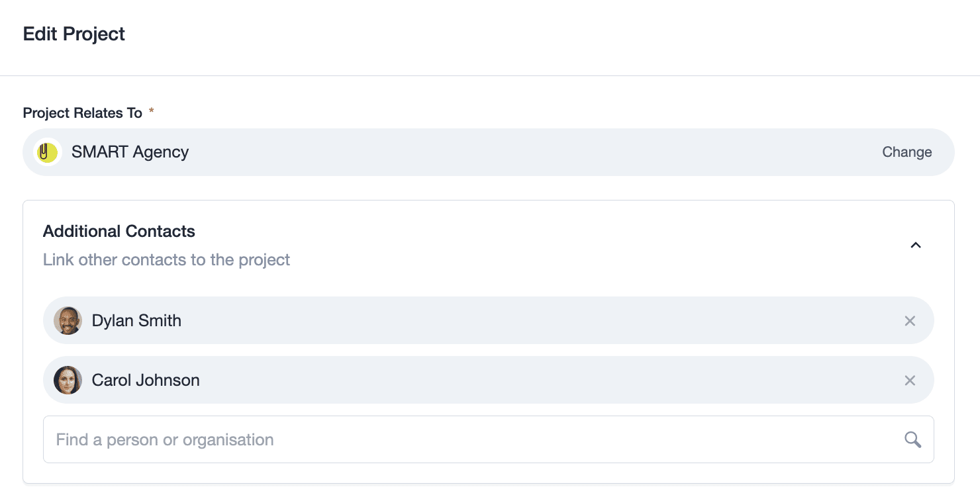Click the empty area of Carol Johnson's row
This screenshot has height=491, width=980.
click(x=530, y=380)
